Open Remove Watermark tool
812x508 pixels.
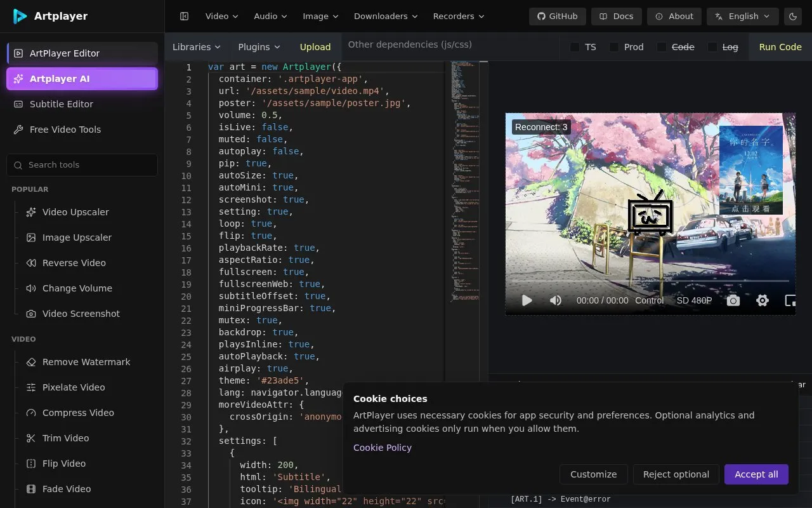click(x=86, y=362)
